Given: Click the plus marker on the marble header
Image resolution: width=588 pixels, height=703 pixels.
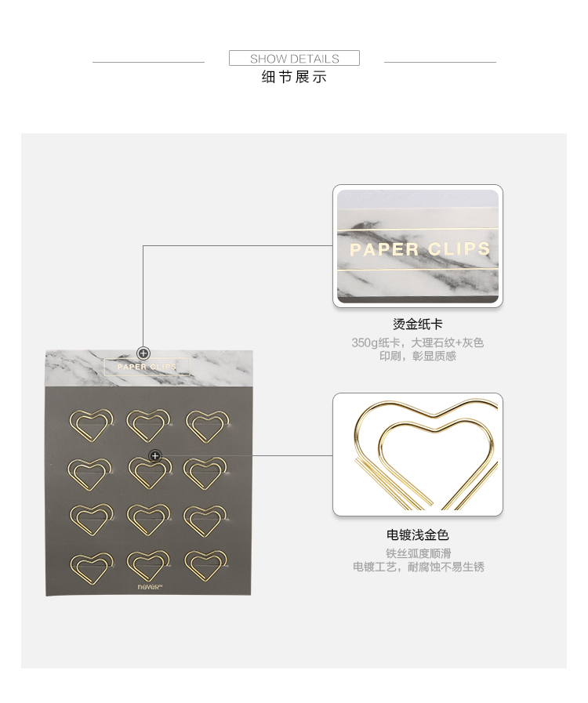Looking at the screenshot, I should coord(143,353).
